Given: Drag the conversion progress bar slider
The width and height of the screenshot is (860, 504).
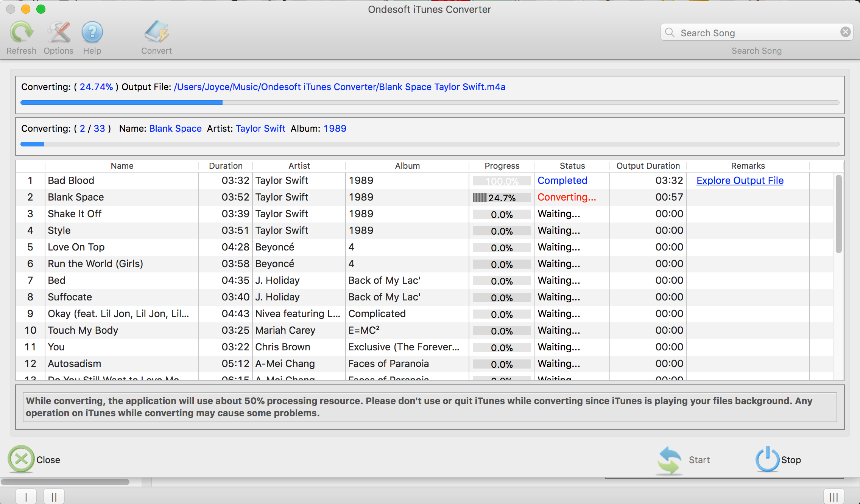Looking at the screenshot, I should pos(221,102).
